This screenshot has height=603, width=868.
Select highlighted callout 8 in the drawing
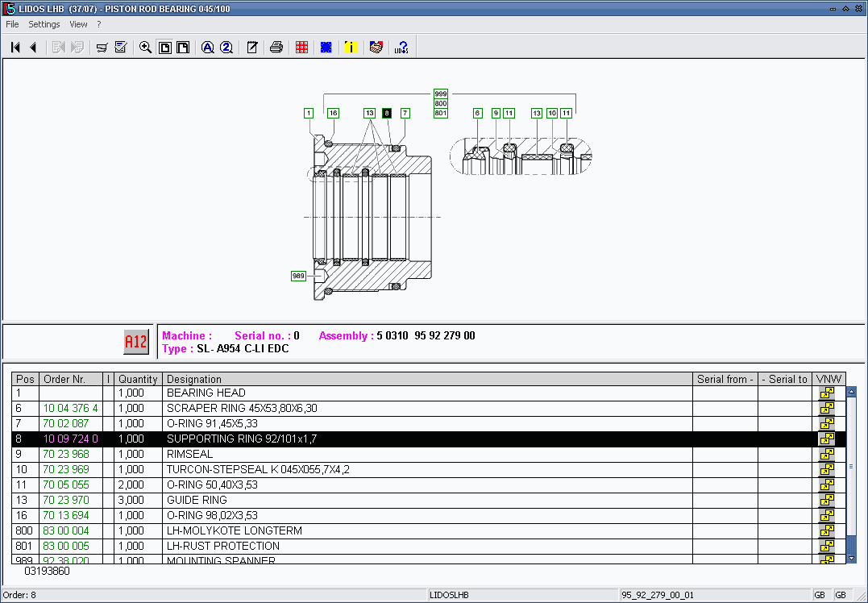387,113
